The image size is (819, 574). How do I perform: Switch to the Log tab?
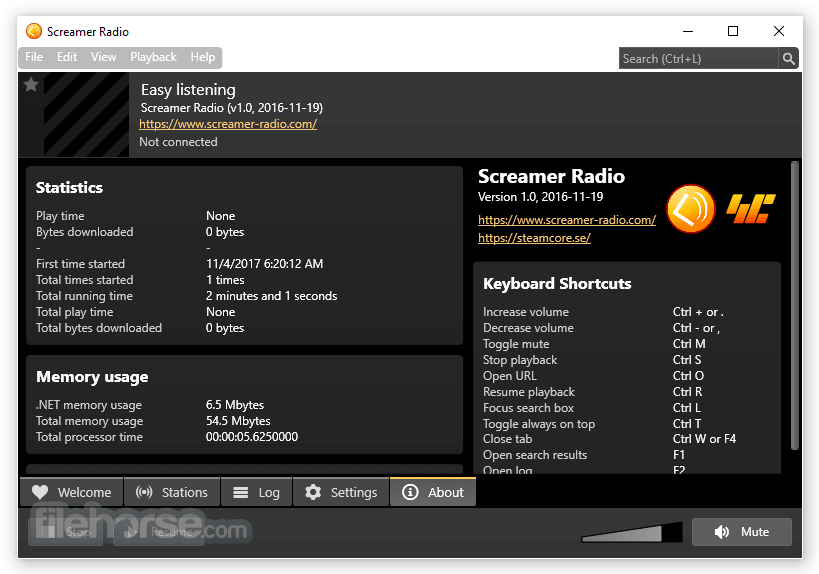(256, 492)
